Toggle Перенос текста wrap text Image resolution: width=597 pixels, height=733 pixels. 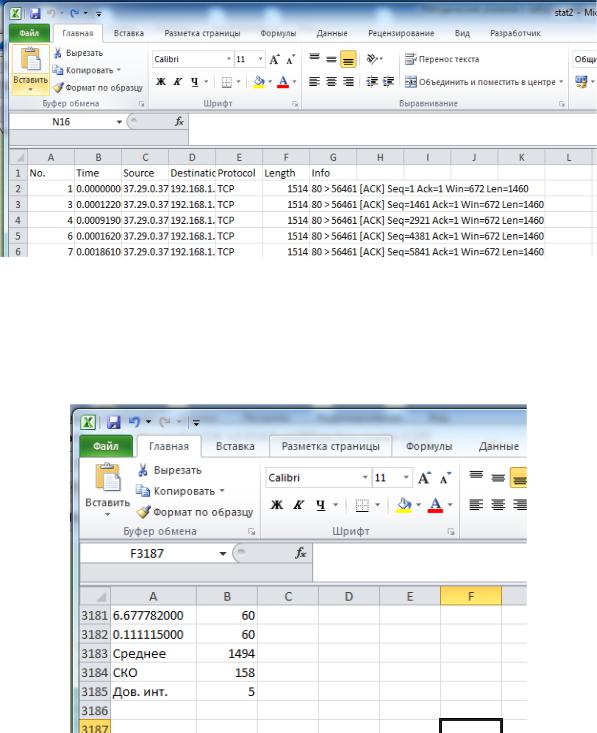442,59
